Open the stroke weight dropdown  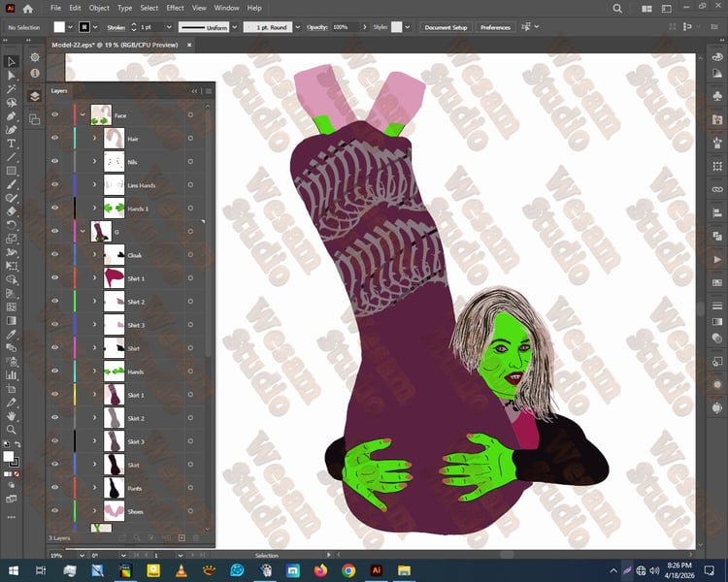pyautogui.click(x=169, y=27)
